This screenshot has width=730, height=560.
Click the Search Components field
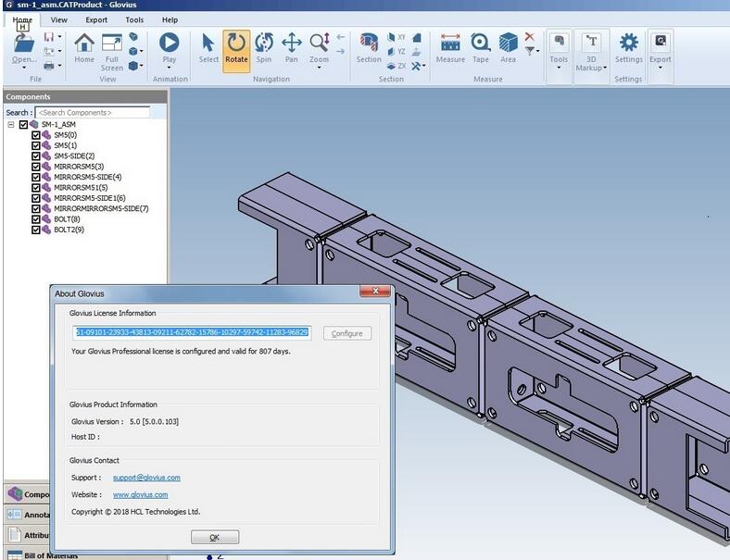tap(93, 113)
